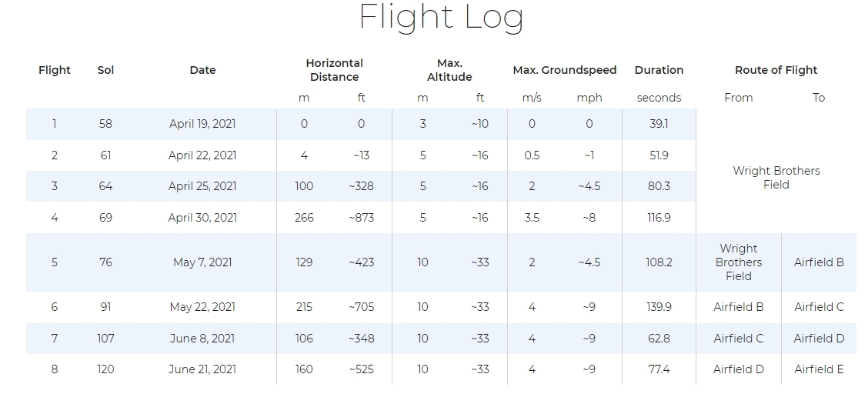Click the ~873 ft distance cell

pyautogui.click(x=361, y=218)
